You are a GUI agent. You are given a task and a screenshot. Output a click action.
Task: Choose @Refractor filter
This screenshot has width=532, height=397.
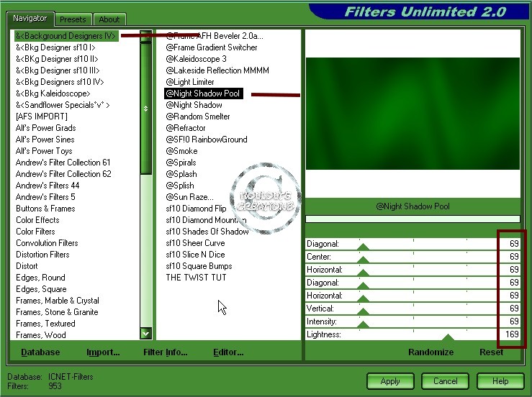186,128
